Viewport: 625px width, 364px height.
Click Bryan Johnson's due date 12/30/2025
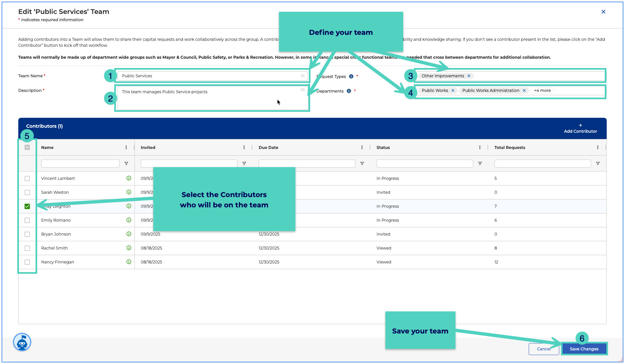click(269, 234)
